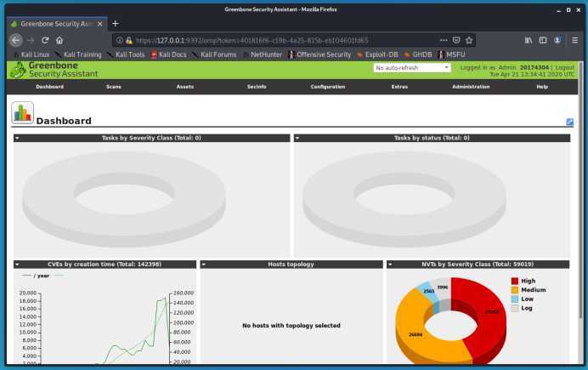Click the Dashboard bar chart icon

click(22, 112)
